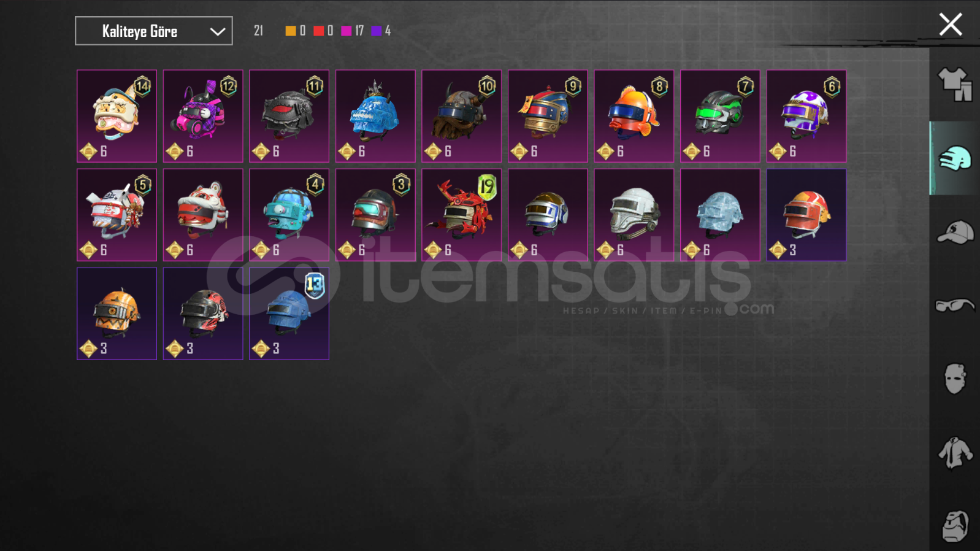Click the purple quality count showing 4
This screenshot has width=980, height=551.
coord(381,31)
